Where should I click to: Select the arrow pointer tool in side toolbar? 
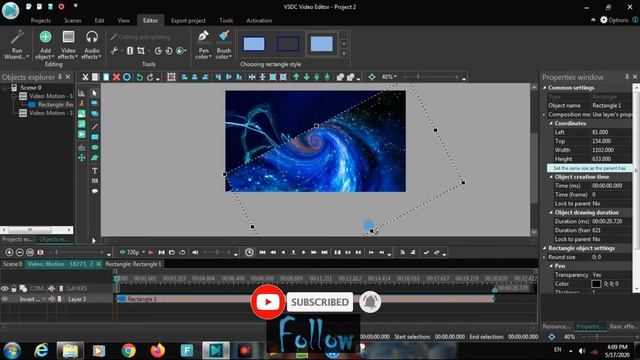click(x=95, y=93)
